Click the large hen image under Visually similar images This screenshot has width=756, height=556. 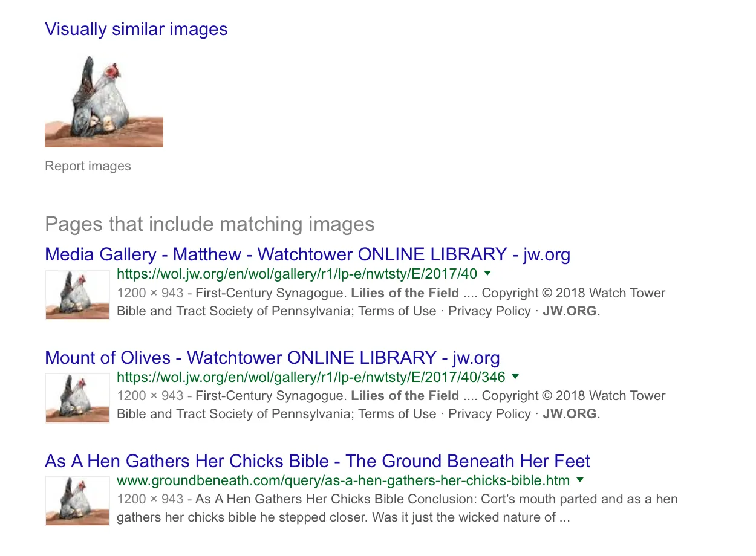[104, 100]
